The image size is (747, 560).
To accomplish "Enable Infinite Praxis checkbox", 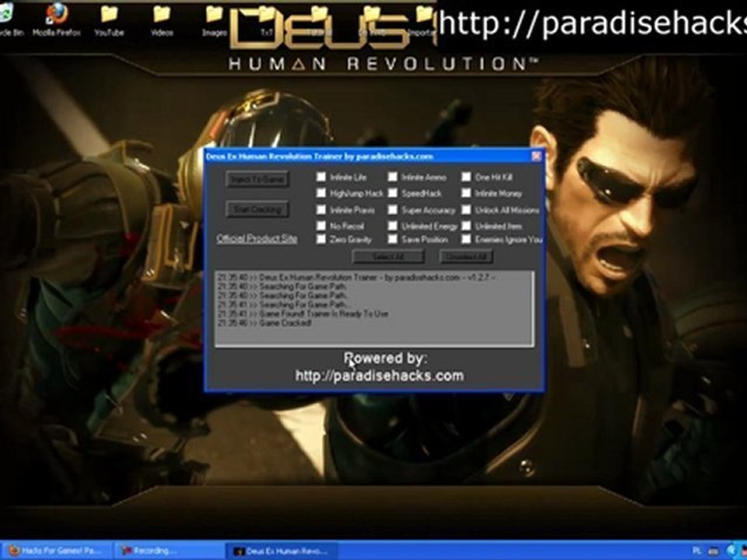I will pos(321,210).
